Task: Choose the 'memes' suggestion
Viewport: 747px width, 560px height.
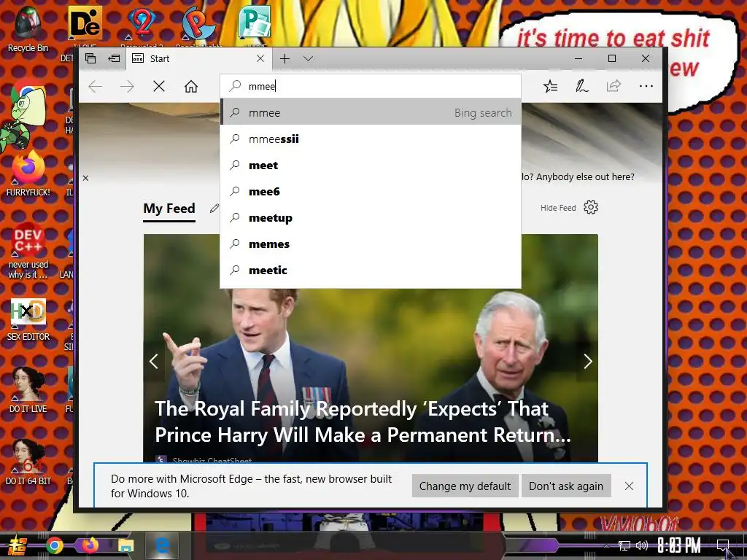Action: (x=371, y=244)
